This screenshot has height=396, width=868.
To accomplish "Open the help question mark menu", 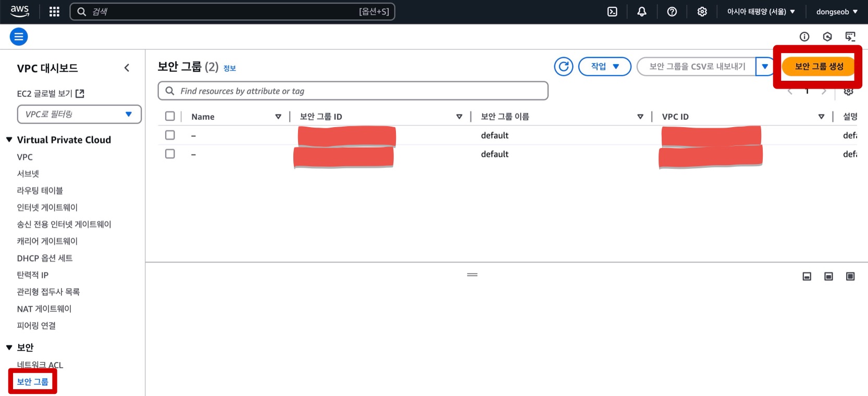I will tap(672, 11).
